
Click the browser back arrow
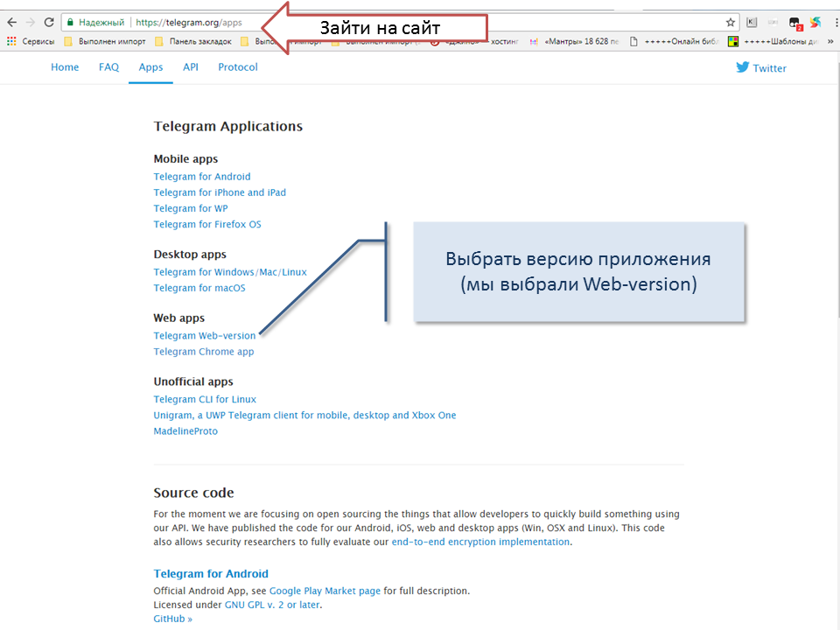pos(11,22)
